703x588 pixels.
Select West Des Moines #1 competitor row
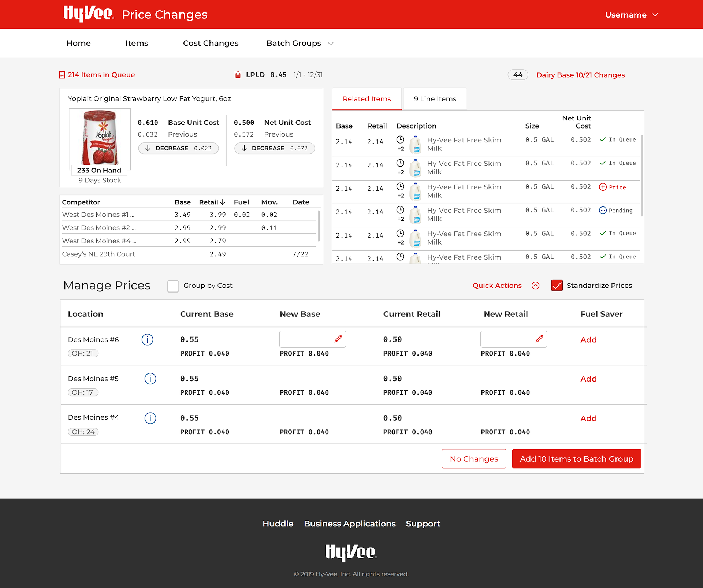pos(189,215)
